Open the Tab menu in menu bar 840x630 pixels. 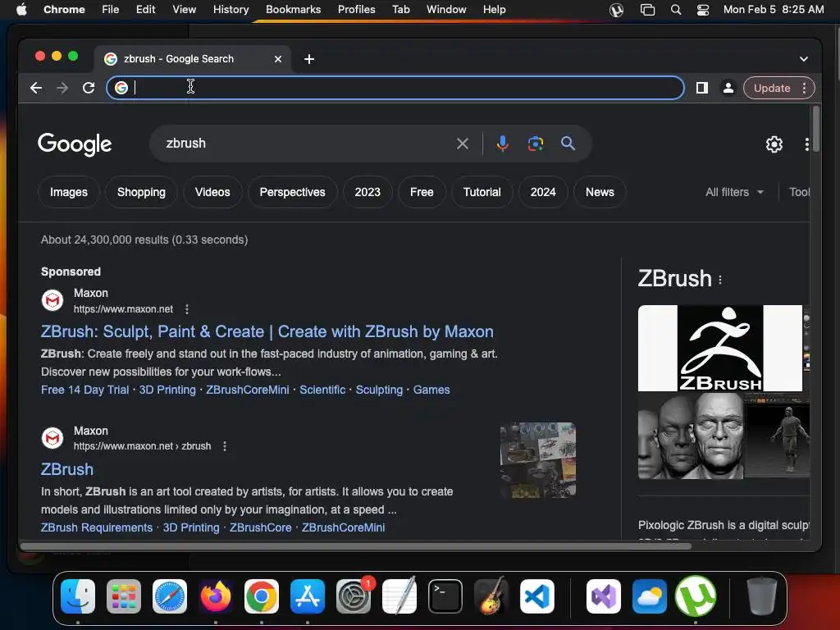point(400,10)
